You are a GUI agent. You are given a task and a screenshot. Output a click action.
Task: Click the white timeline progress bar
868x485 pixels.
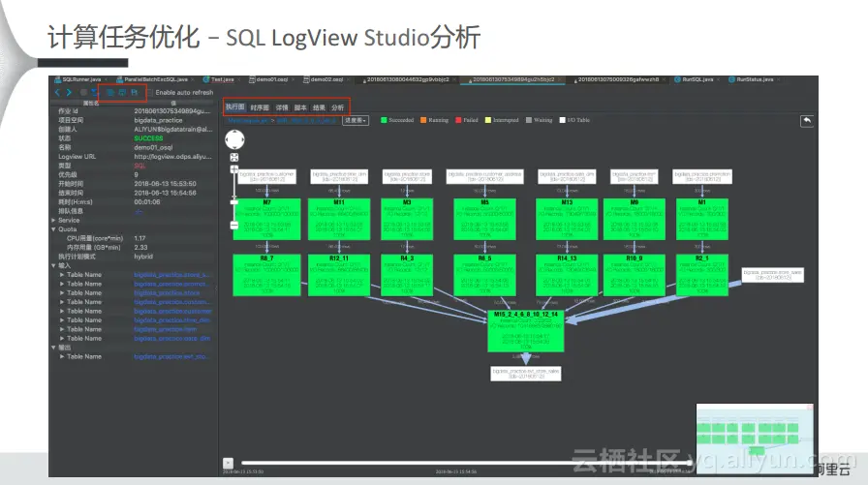pos(466,463)
